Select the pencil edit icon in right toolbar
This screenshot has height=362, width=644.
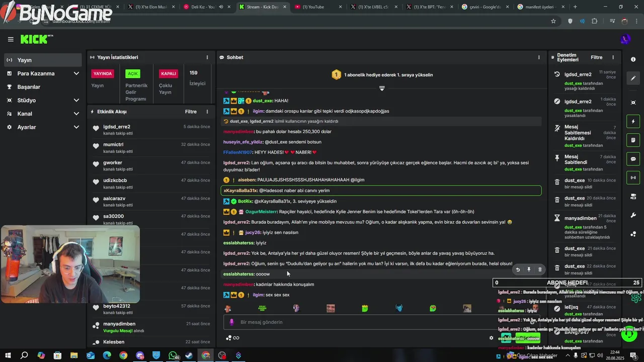tap(633, 78)
